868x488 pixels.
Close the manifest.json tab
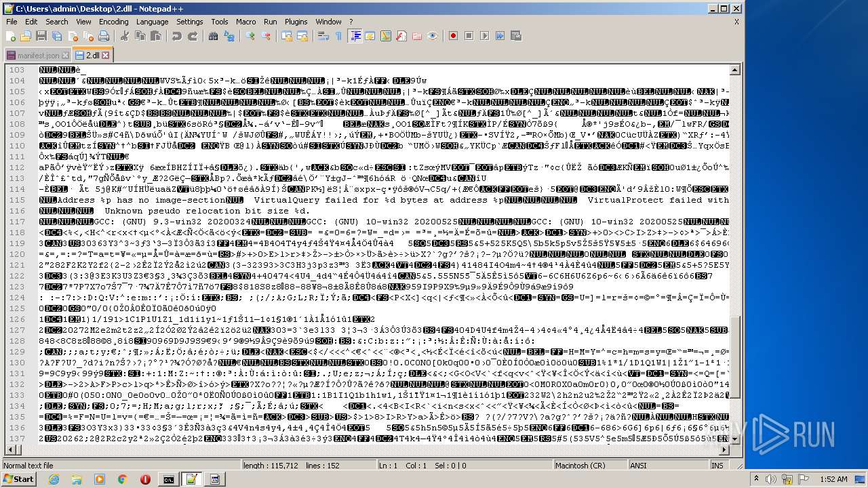65,55
